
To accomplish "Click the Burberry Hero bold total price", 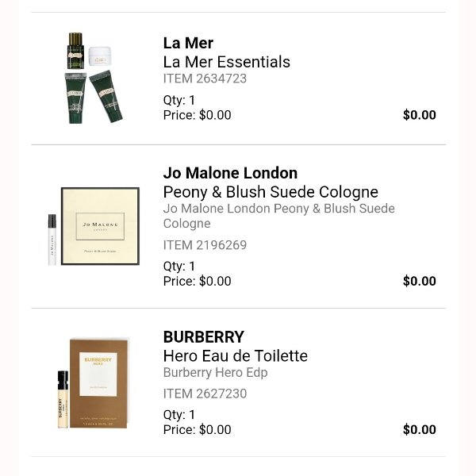I will click(x=419, y=430).
